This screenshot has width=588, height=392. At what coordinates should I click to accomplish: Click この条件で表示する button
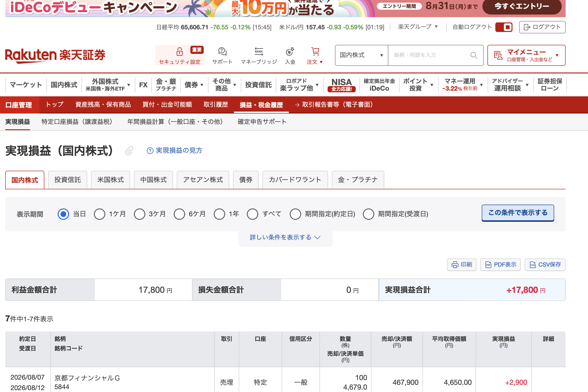click(517, 213)
